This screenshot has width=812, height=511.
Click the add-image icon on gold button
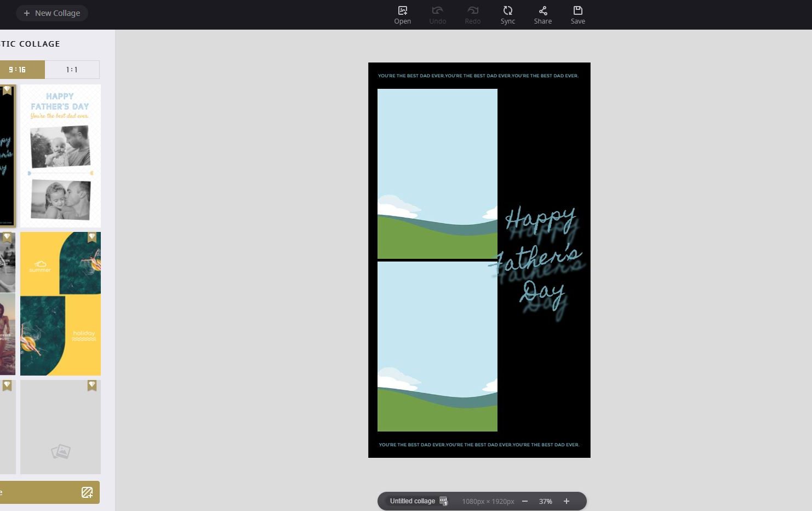(87, 492)
